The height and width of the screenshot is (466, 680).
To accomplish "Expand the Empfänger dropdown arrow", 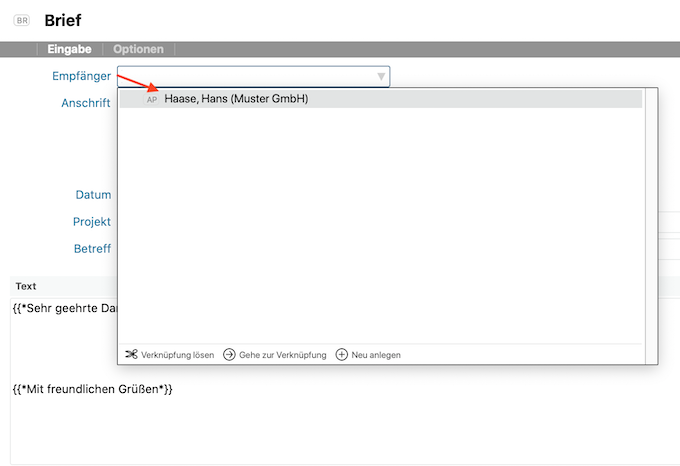I will 381,77.
